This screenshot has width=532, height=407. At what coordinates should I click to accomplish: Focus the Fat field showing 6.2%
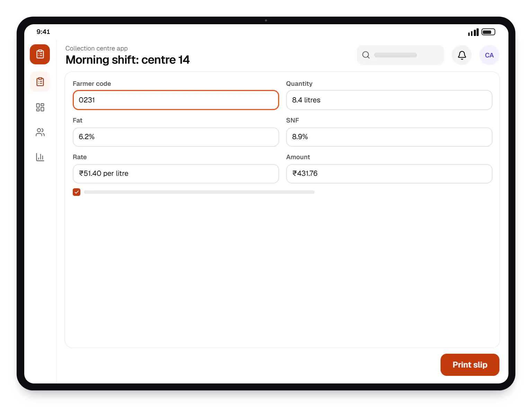click(x=176, y=137)
